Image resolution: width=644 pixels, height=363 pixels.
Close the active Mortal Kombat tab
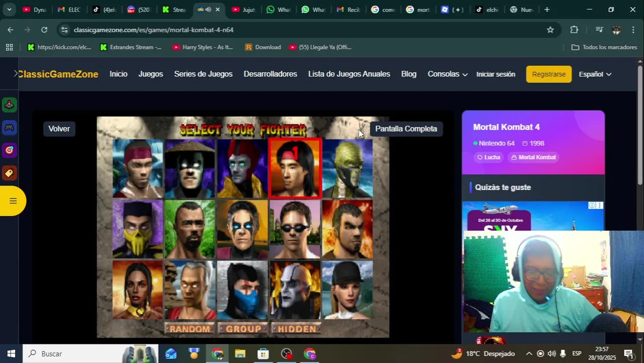coord(218,10)
